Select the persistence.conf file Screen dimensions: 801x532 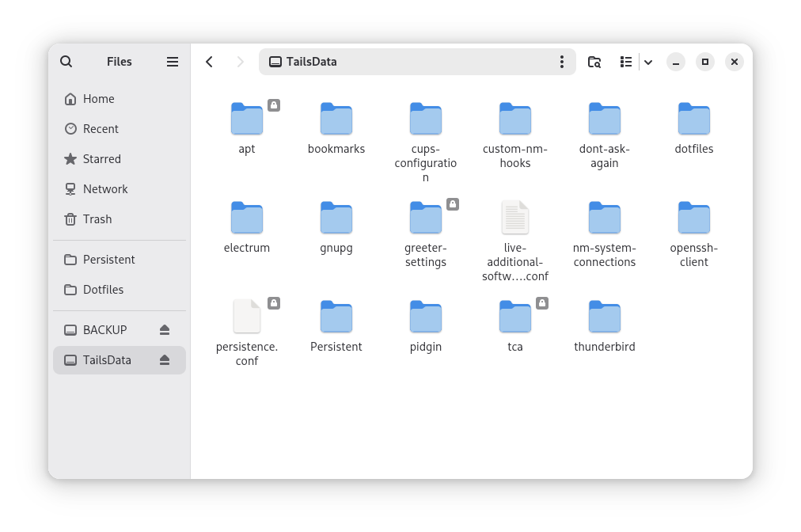click(x=246, y=317)
